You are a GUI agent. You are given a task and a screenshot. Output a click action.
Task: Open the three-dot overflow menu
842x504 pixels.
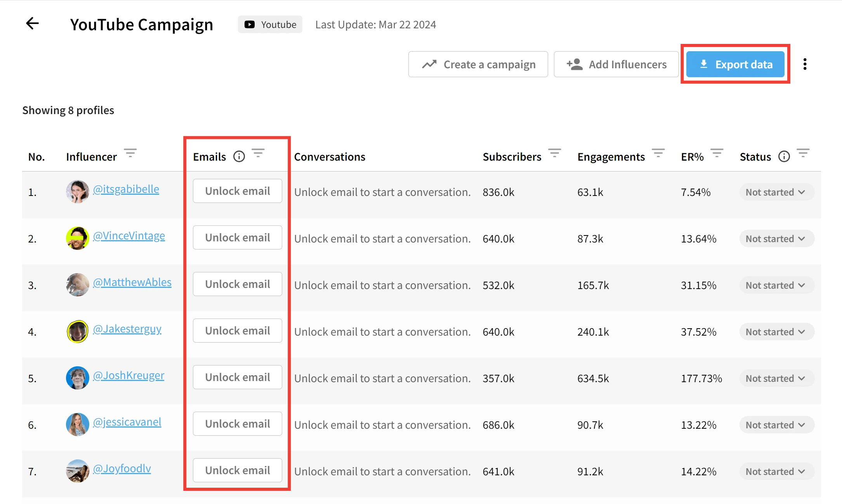click(x=805, y=64)
